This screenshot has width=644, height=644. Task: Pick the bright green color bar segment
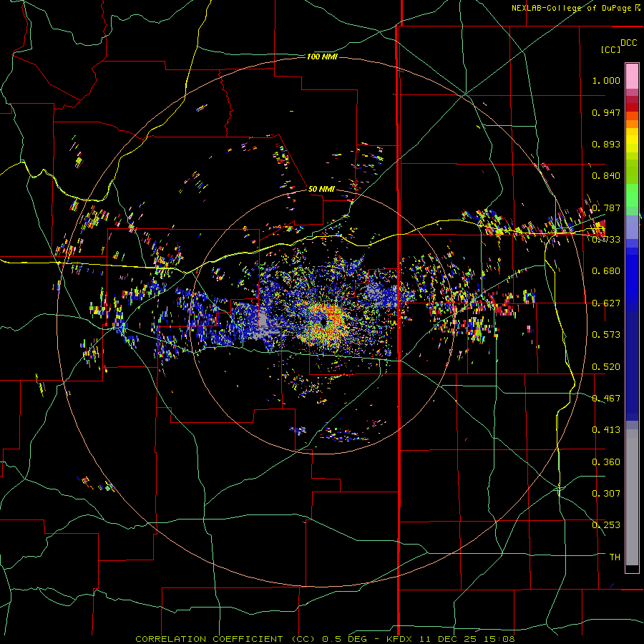coord(632,195)
